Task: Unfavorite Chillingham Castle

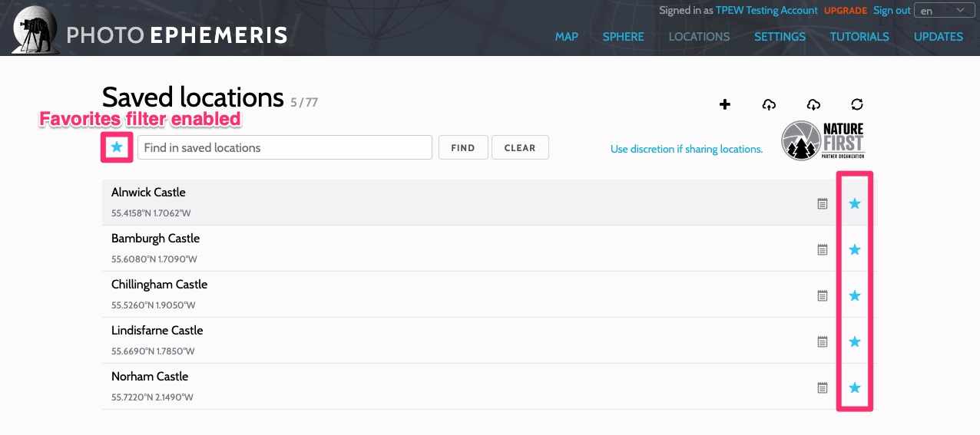Action: pyautogui.click(x=855, y=295)
